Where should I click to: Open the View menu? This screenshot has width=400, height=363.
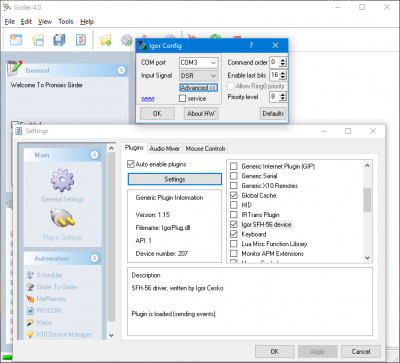point(45,22)
